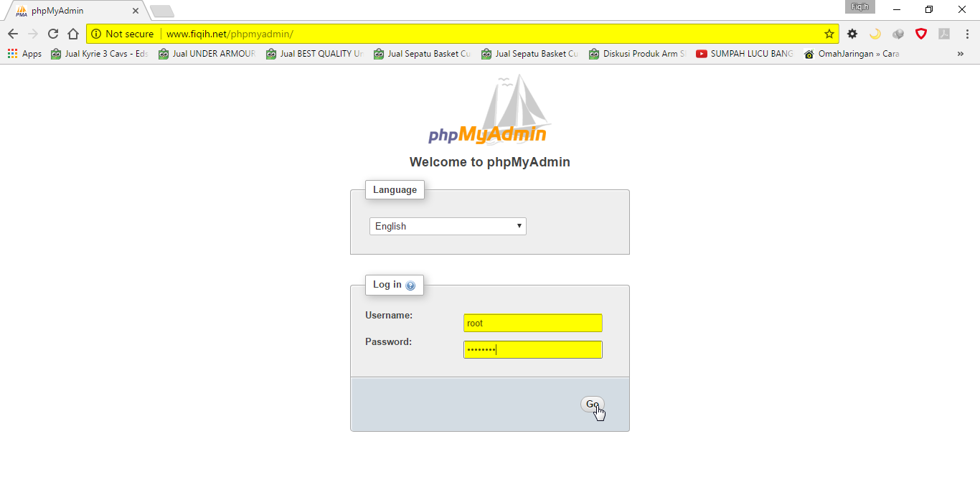Image resolution: width=980 pixels, height=477 pixels.
Task: Open the Language dropdown showing English
Action: coord(448,226)
